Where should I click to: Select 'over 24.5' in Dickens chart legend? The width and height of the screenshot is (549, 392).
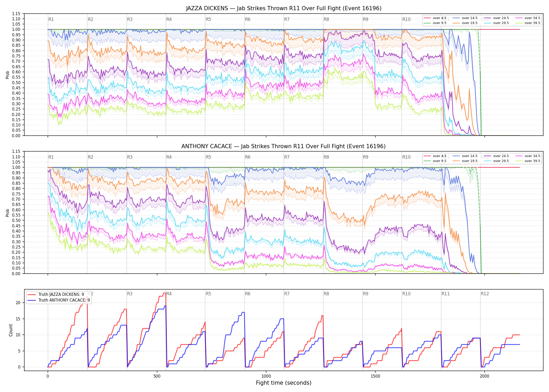pyautogui.click(x=496, y=18)
